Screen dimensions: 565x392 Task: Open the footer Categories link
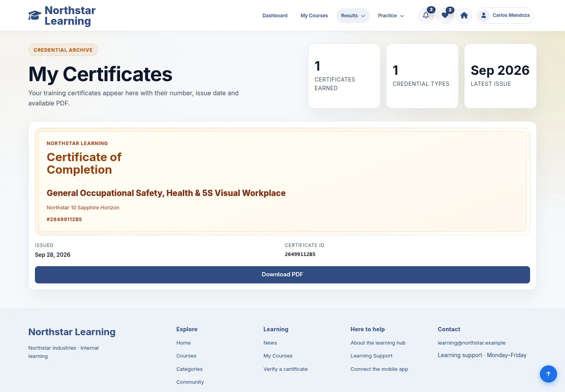tap(190, 369)
